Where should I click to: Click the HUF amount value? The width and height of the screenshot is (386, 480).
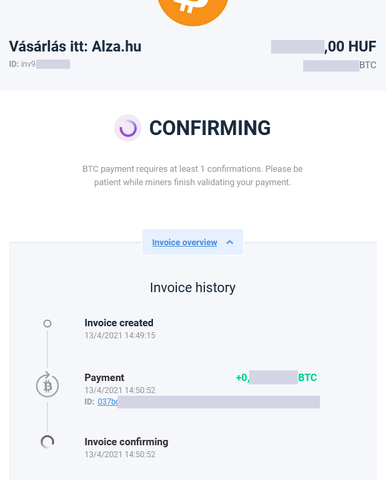pyautogui.click(x=324, y=46)
